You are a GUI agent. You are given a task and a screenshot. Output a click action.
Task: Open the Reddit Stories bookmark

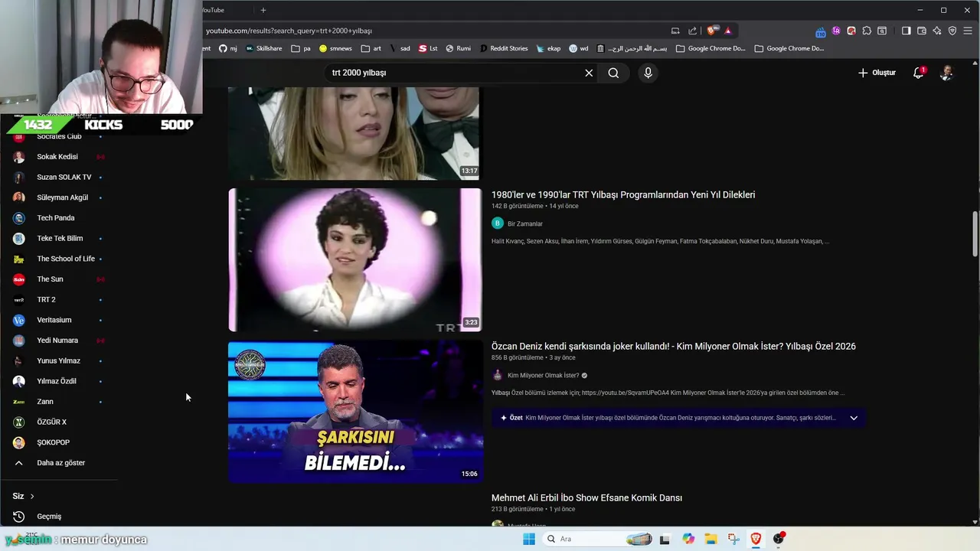point(503,48)
